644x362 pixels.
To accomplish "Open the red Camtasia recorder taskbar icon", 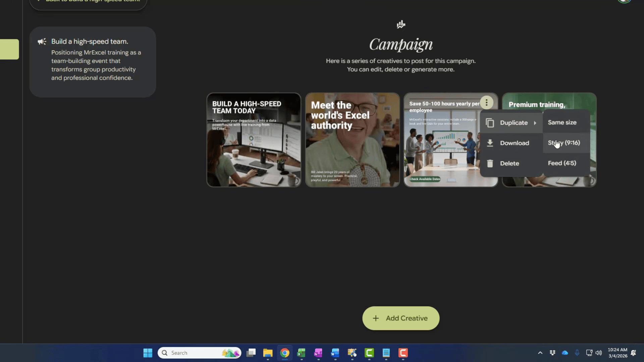I will (403, 353).
